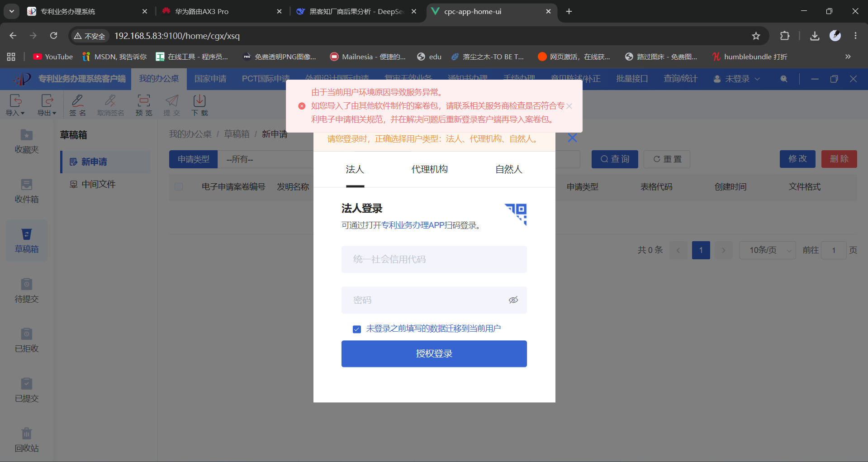Close the login dialog with blue X
Viewport: 868px width, 462px height.
[x=572, y=138]
